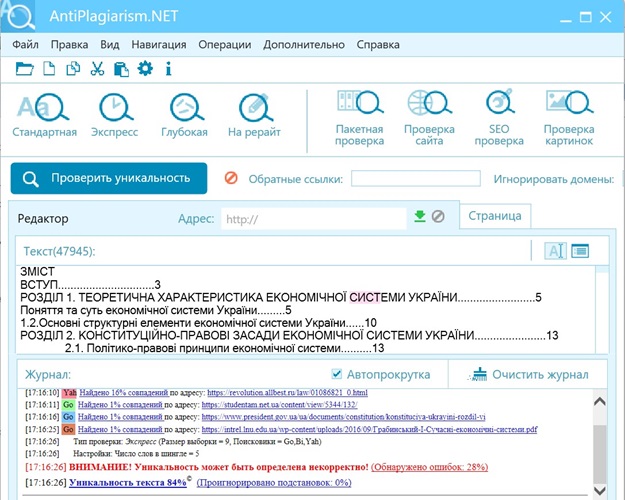The height and width of the screenshot is (500, 625).
Task: Click the text editor vertical scrollbar
Action: click(602, 309)
